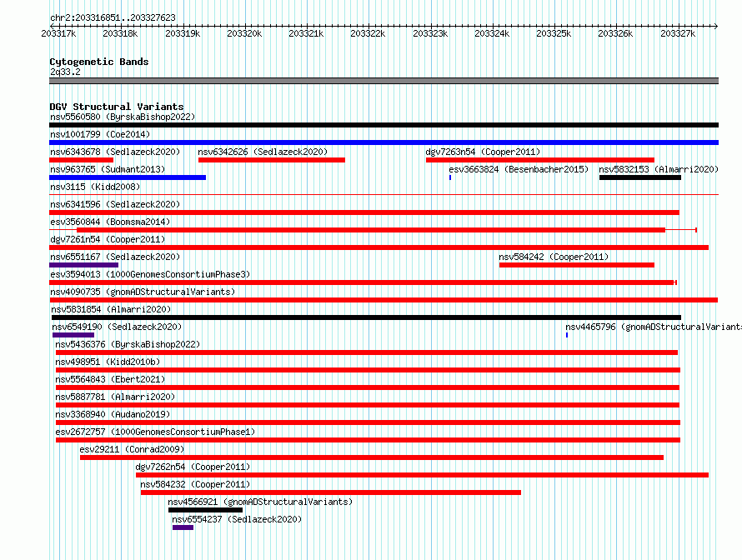Screen dimensions: 742x560
Task: Open dgv7261n54 (Cooper2011) label
Action: point(108,239)
